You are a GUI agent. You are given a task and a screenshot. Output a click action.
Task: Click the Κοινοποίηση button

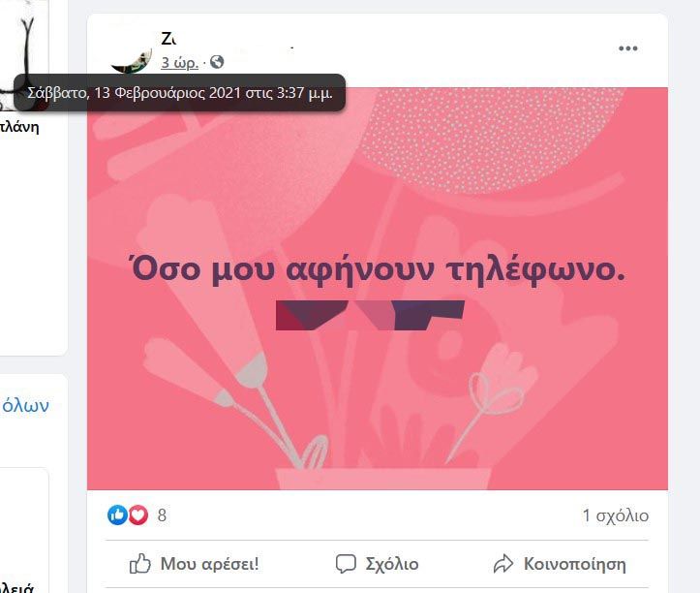click(x=560, y=564)
